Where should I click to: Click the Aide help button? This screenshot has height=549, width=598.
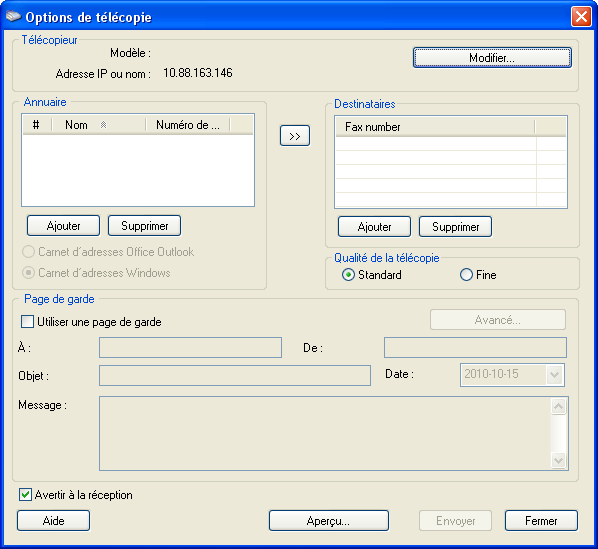[x=53, y=521]
